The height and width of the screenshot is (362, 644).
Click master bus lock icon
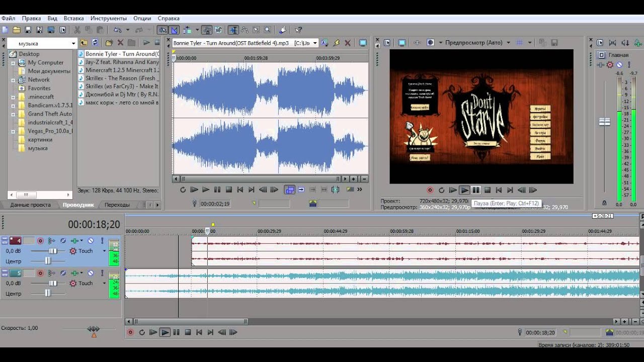[604, 203]
